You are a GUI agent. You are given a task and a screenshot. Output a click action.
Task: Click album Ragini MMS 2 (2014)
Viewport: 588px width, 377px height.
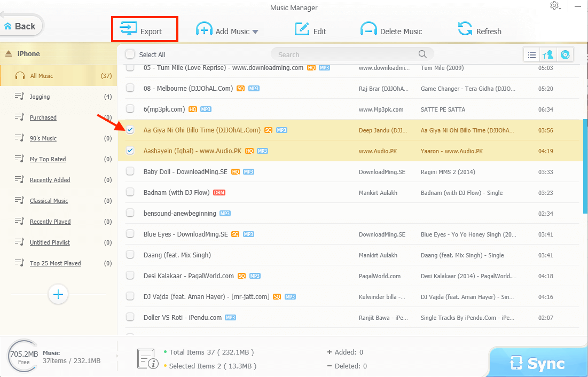448,172
